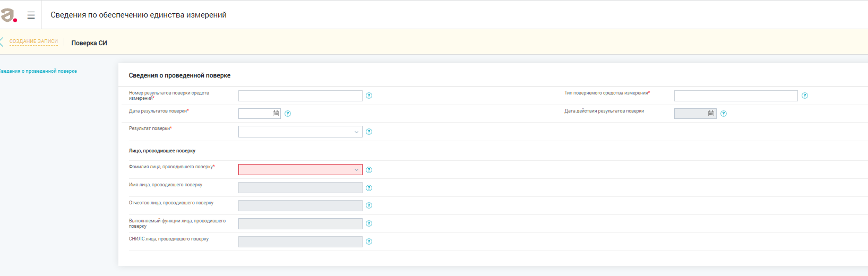Show help for Номер результатов поверки field
Screen dimensions: 868x276
369,96
